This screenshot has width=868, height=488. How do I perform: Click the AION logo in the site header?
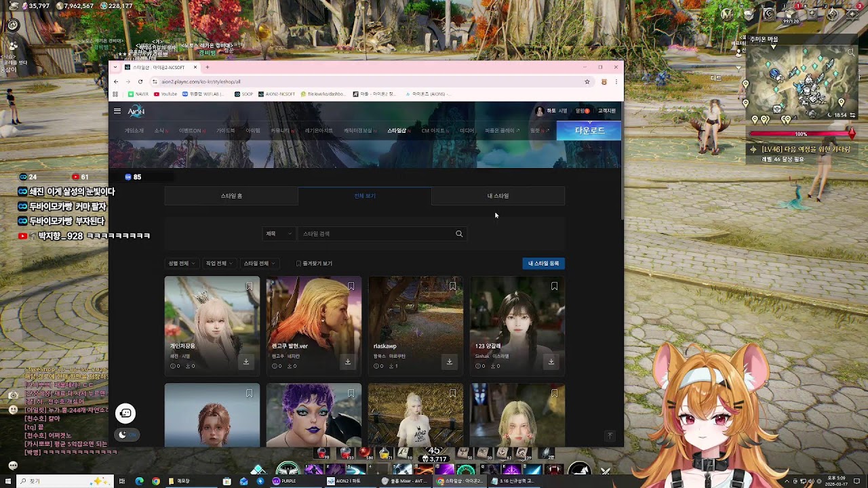136,111
